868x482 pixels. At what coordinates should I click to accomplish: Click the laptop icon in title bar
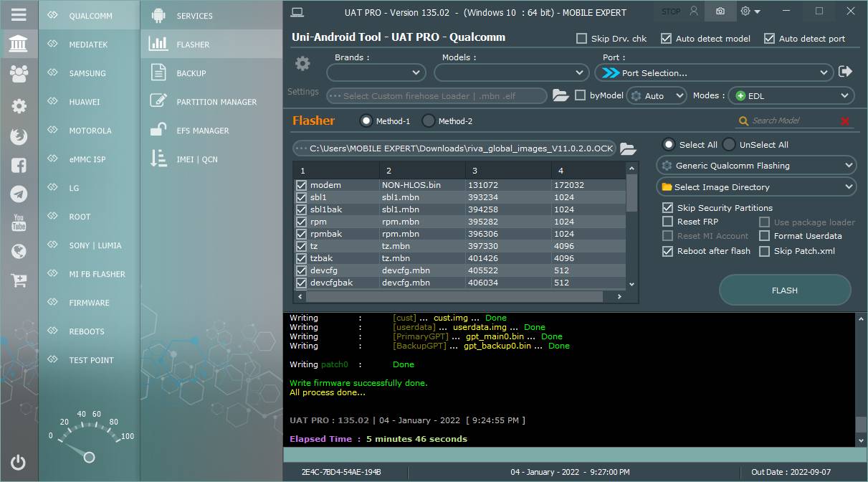(x=297, y=12)
